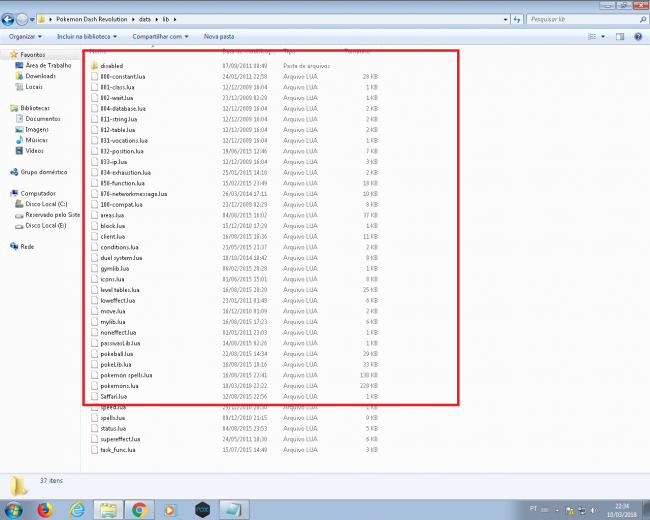650x520 pixels.
Task: Open the Reservado pelo Sistema drive
Action: tap(53, 215)
